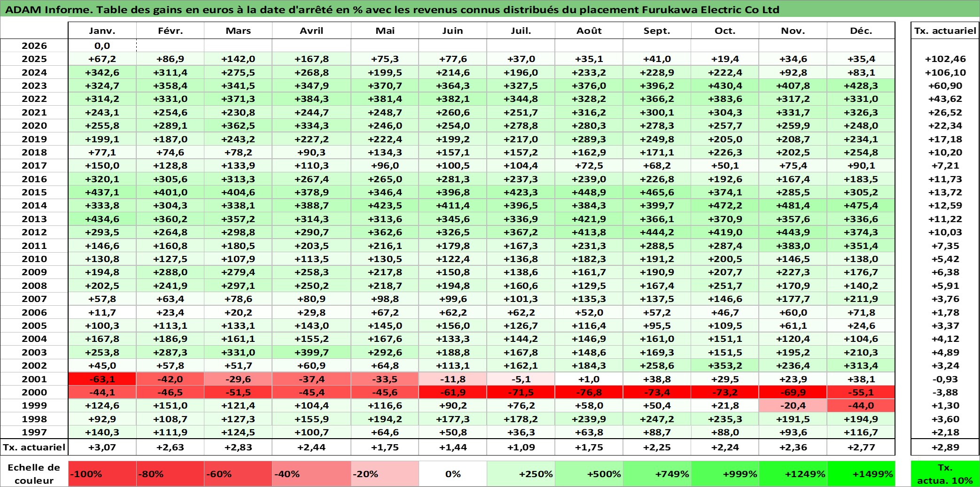Click the 'Tx. actuariel' column header at right
This screenshot has width=980, height=487.
[945, 31]
